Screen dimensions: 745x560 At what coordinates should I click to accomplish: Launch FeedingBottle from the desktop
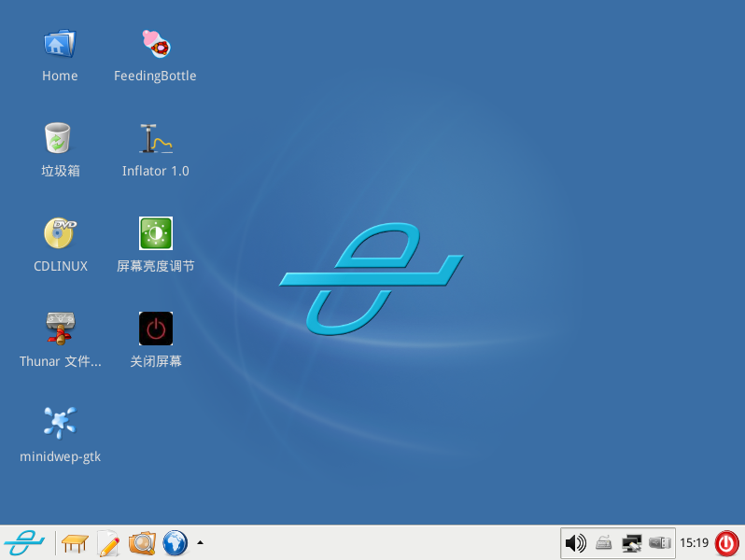[x=156, y=43]
